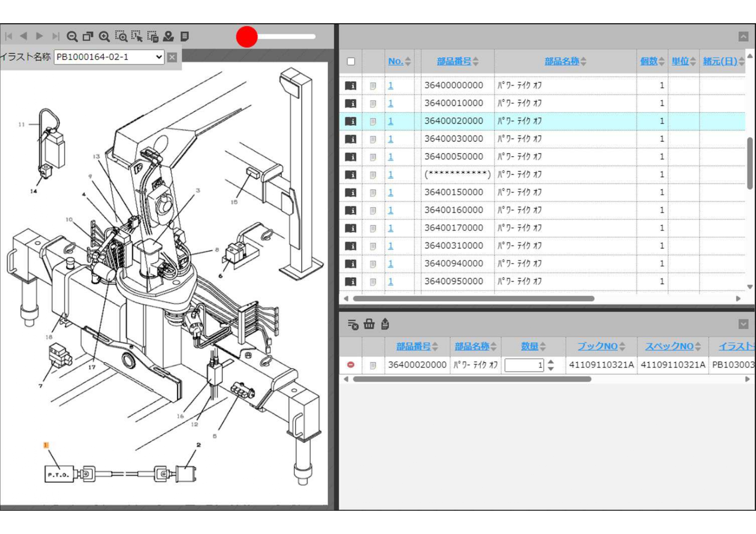Click No. link 1 for part 36400000000
This screenshot has height=534, width=756.
(x=391, y=85)
